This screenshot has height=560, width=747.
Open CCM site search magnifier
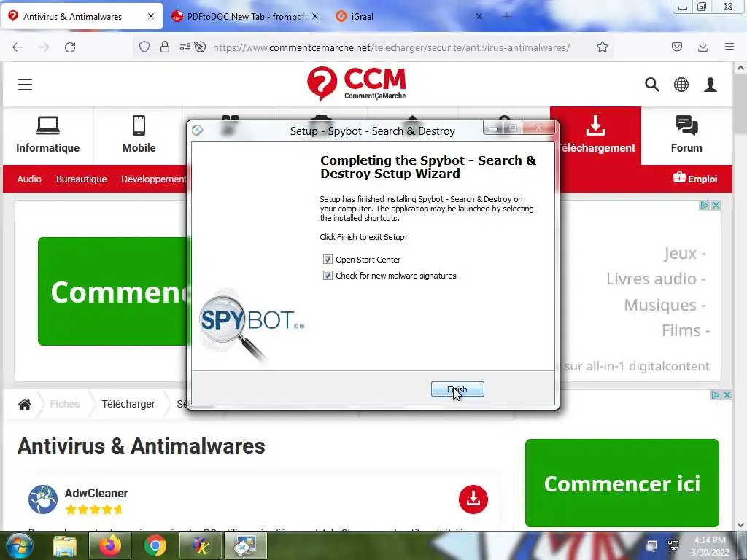point(651,85)
